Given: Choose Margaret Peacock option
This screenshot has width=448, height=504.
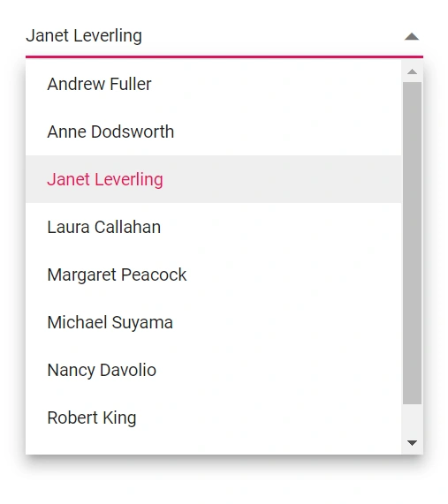Looking at the screenshot, I should pos(213,275).
